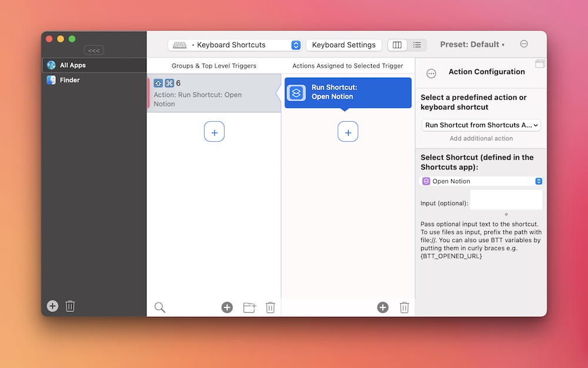Maximize the BetterTouchTool window
The image size is (588, 368).
point(72,39)
